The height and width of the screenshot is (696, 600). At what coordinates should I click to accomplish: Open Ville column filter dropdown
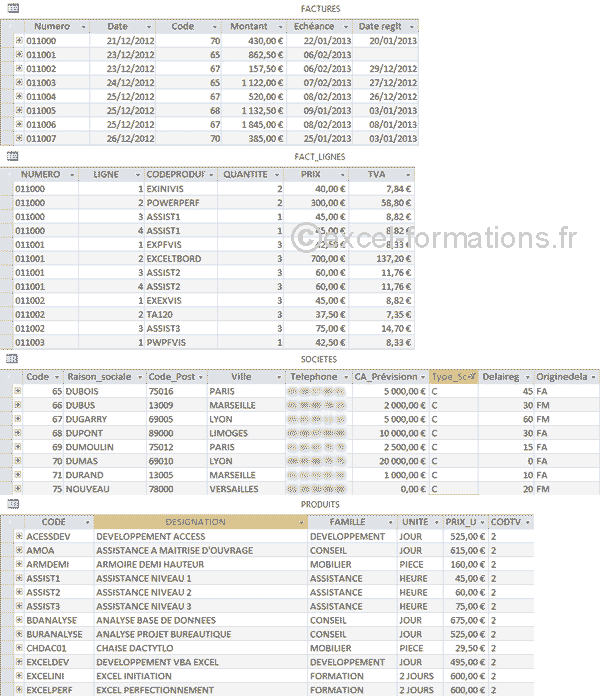pyautogui.click(x=279, y=377)
